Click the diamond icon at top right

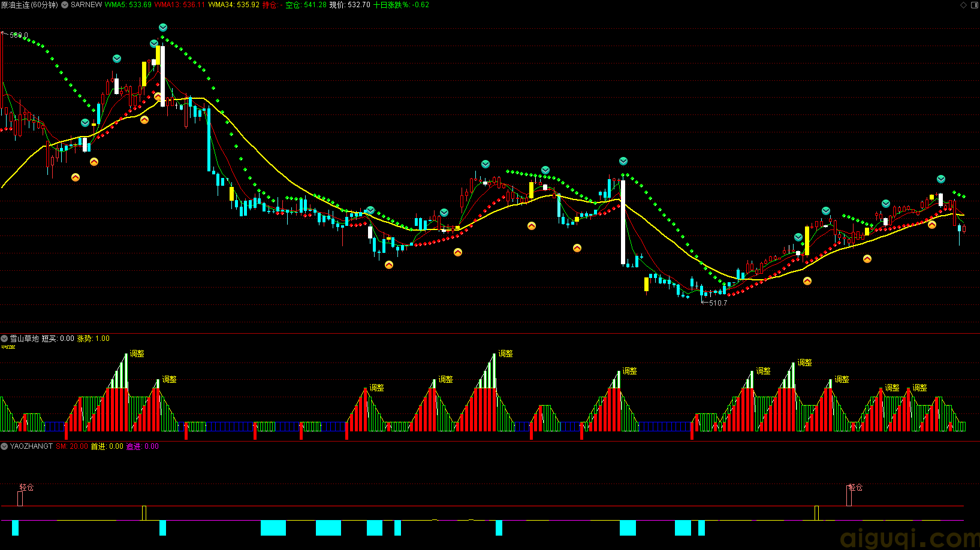coord(964,5)
